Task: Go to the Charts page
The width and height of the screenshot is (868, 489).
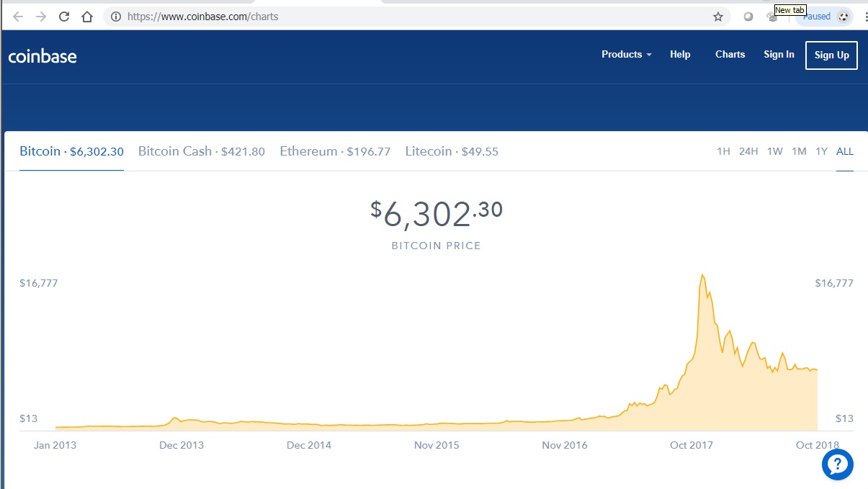Action: point(730,55)
